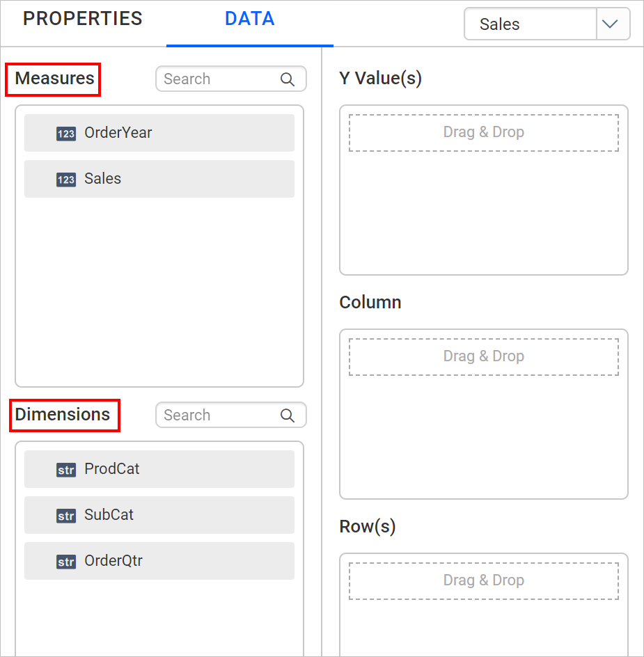
Task: Click the numeric type icon beside OrderYear
Action: (x=65, y=133)
